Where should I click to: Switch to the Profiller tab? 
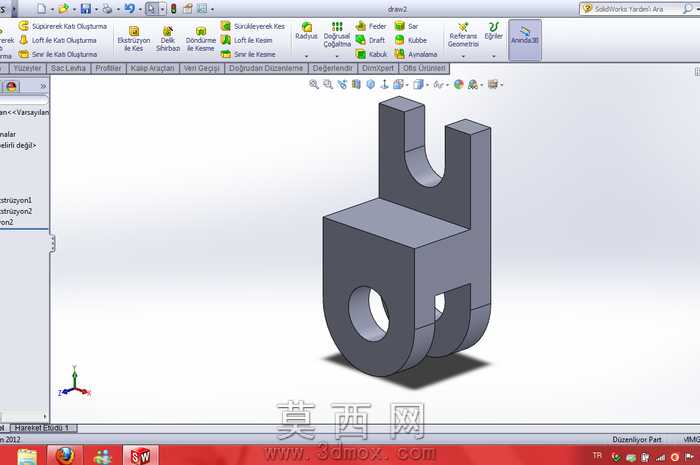pos(108,68)
